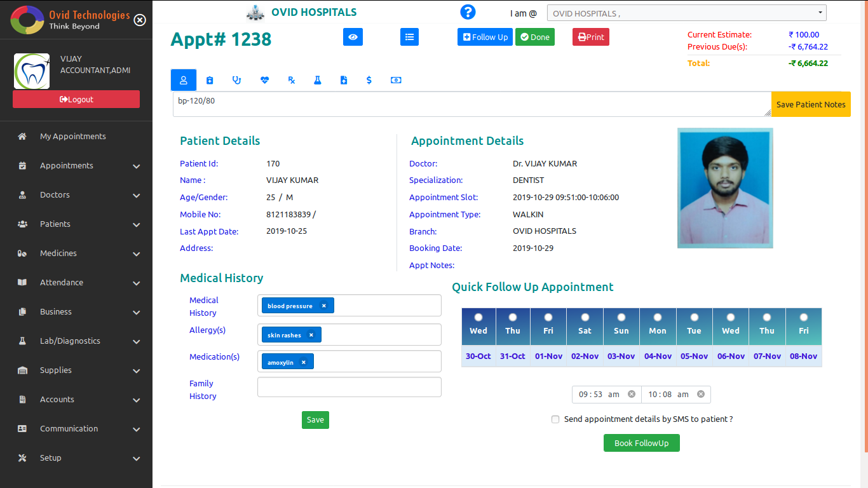Image resolution: width=868 pixels, height=488 pixels.
Task: Open the file upload tab
Action: [x=344, y=80]
